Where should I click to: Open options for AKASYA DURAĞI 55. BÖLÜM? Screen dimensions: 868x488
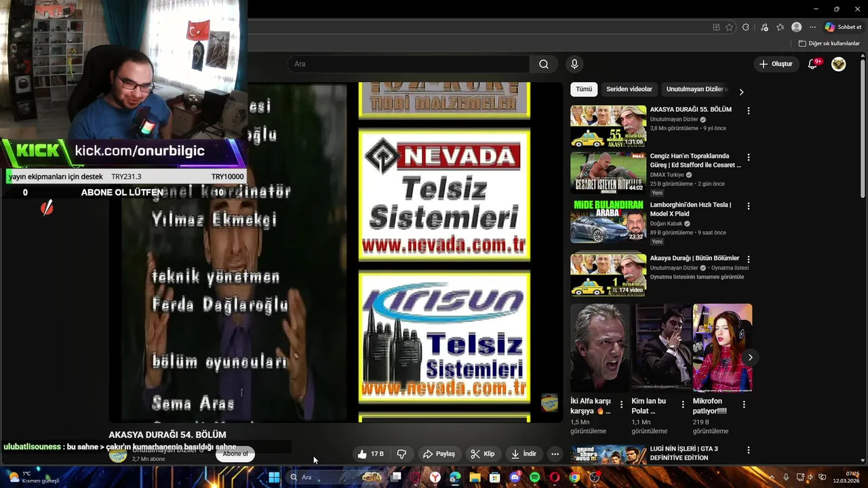click(749, 110)
